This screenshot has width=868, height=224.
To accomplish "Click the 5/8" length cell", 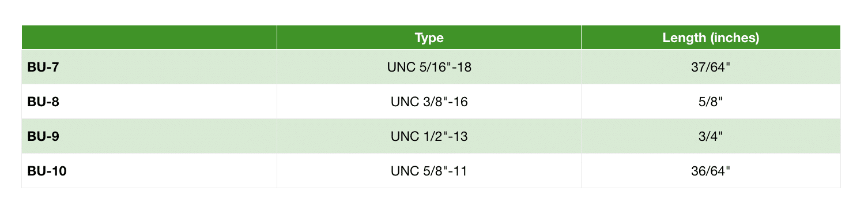I will [x=711, y=102].
